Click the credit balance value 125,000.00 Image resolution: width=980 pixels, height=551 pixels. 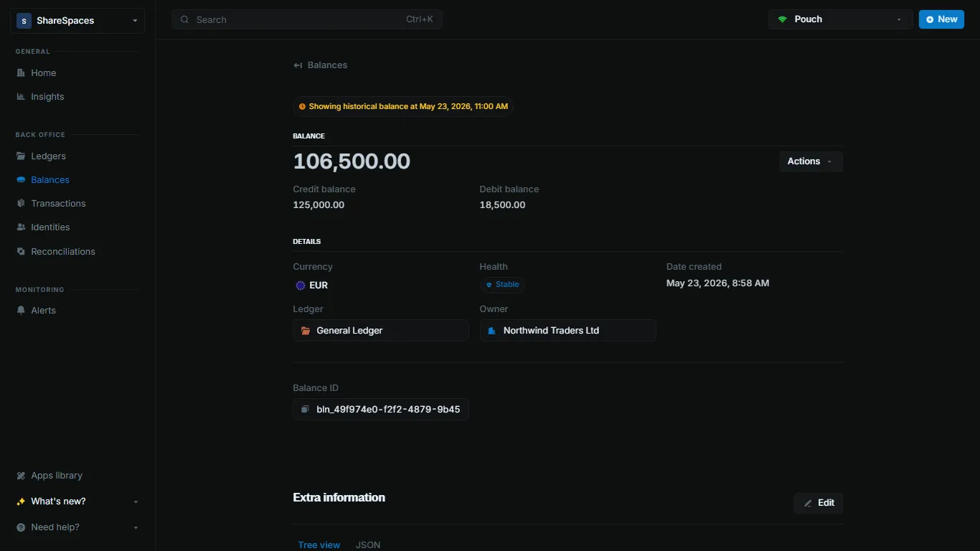319,205
